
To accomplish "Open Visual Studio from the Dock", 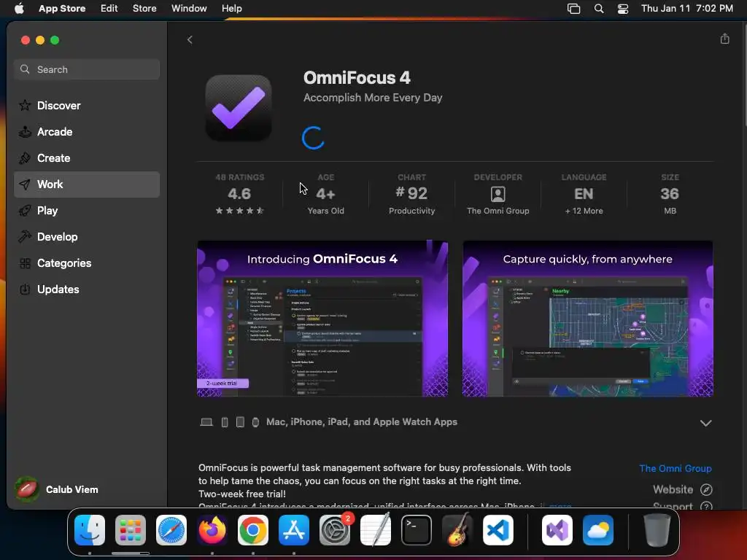I will pyautogui.click(x=557, y=530).
